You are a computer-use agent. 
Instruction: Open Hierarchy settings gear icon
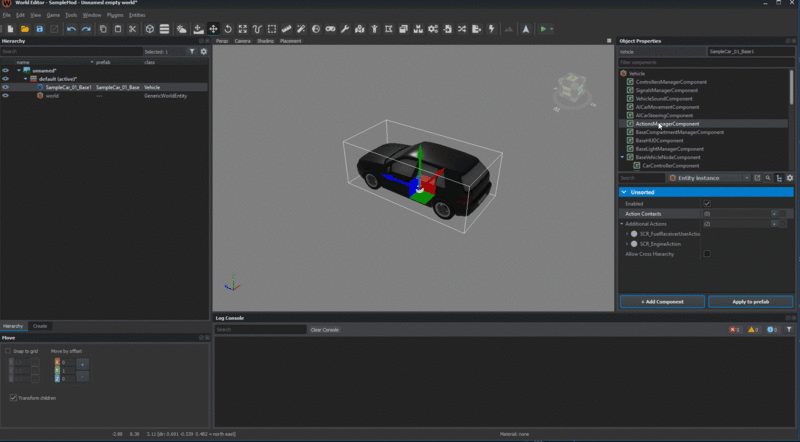click(x=204, y=51)
